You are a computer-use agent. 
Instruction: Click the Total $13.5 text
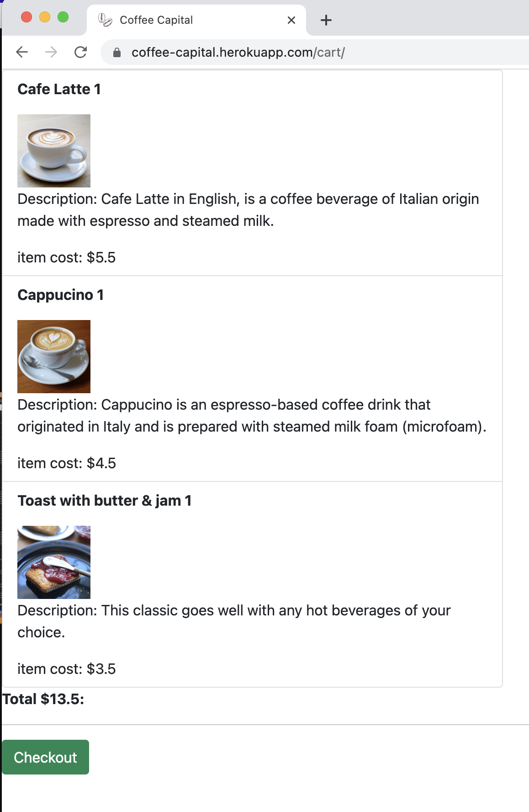[43, 698]
